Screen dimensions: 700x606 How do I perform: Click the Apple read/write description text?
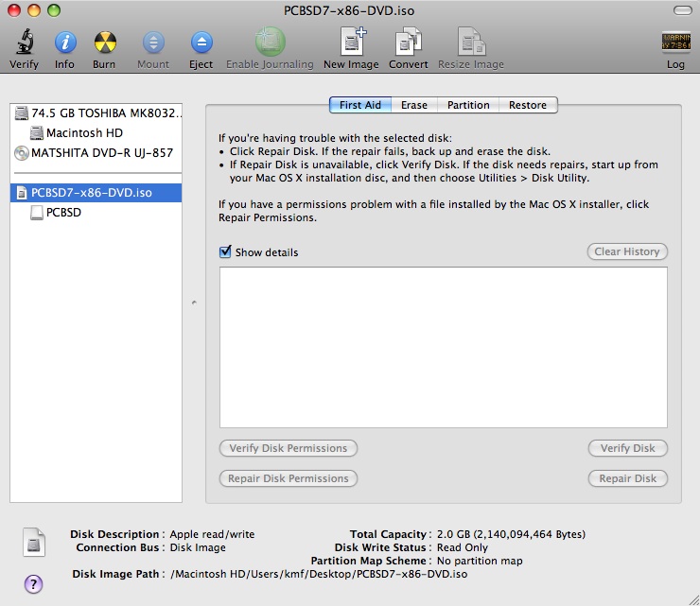tap(212, 534)
